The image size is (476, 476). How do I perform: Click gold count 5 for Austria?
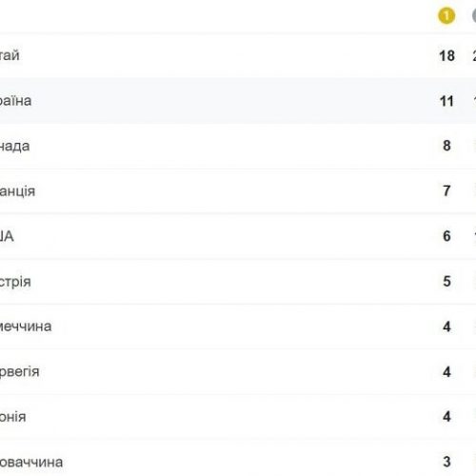point(446,281)
